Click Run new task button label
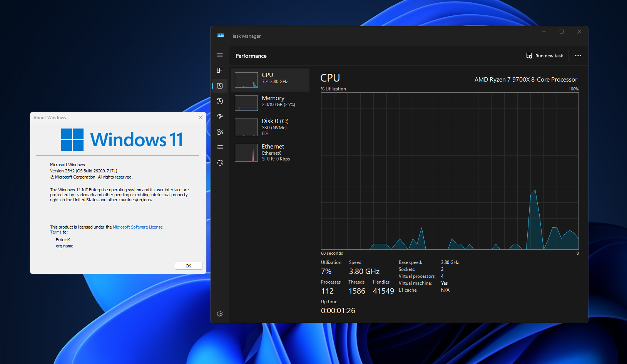Viewport: 627px width, 364px height. click(549, 56)
